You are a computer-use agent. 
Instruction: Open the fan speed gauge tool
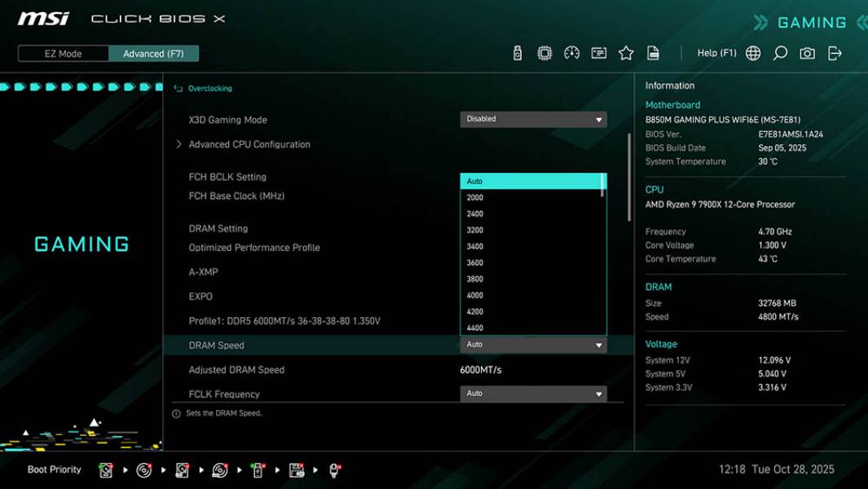click(x=570, y=52)
